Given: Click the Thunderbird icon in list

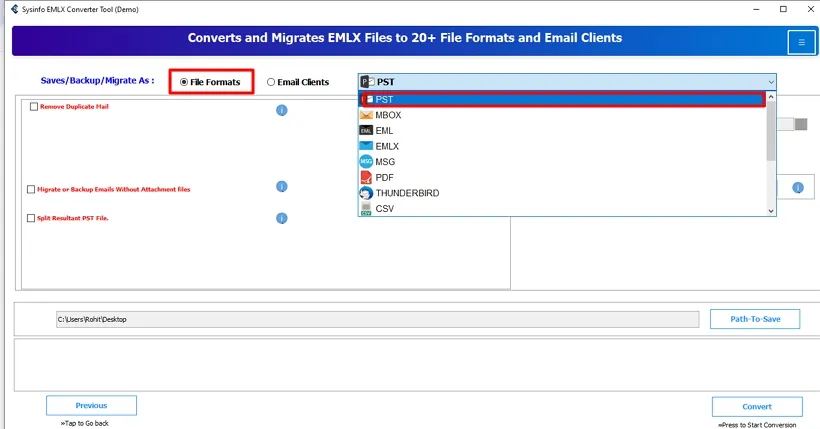Looking at the screenshot, I should (366, 193).
